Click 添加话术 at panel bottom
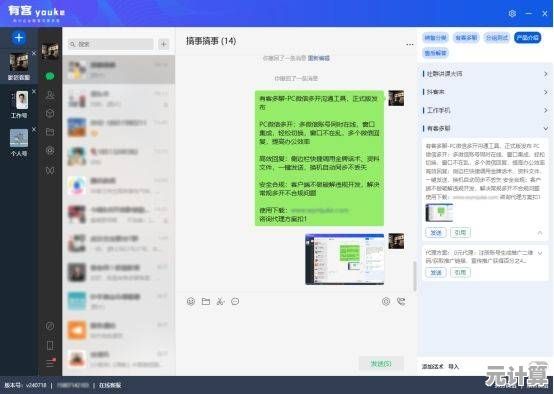This screenshot has height=394, width=554. click(432, 366)
